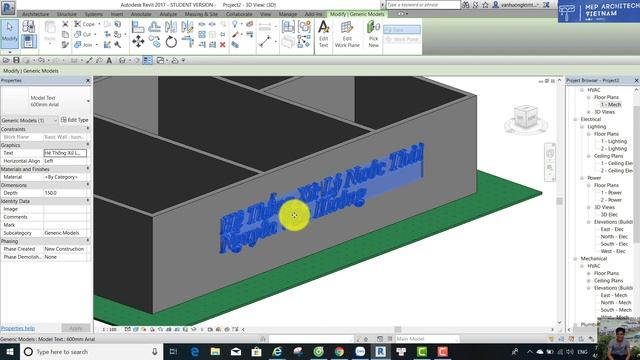Click the Material value By Category field

click(65, 177)
